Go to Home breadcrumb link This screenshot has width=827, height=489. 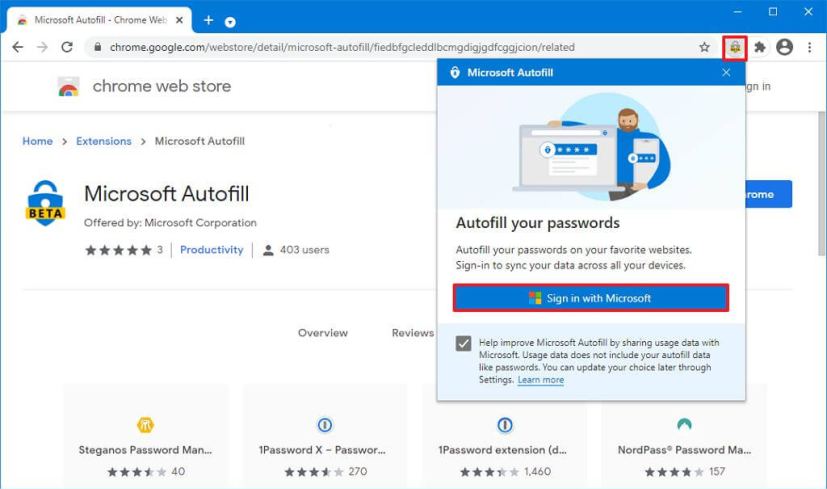[x=37, y=141]
